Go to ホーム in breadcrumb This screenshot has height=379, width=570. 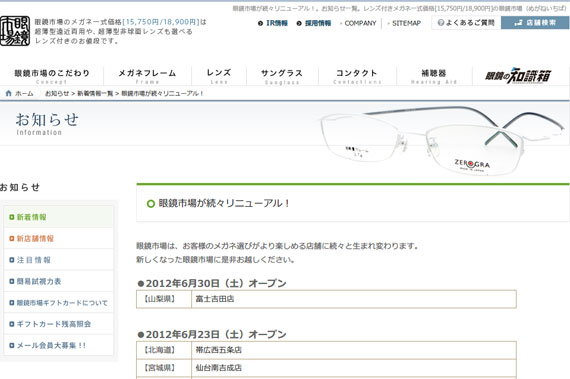tap(24, 93)
